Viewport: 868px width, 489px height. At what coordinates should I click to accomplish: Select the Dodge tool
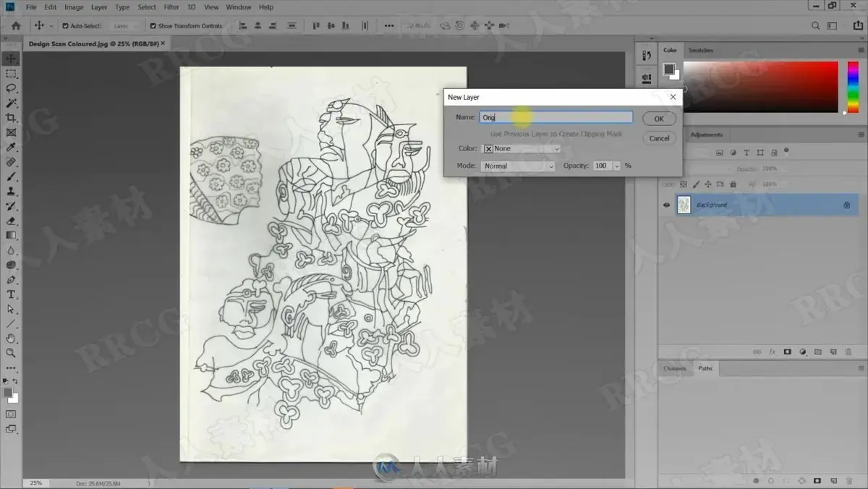coord(11,265)
